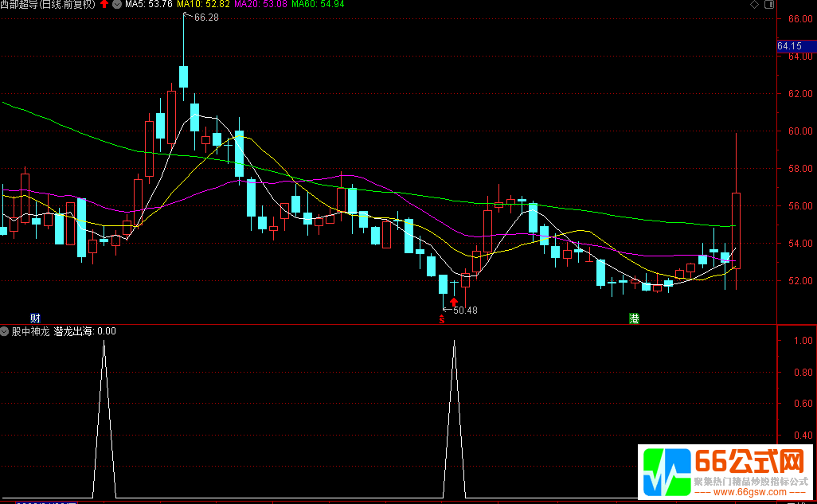Click the 股中神龙 indicator name
Screen dimensions: 817x504
coord(31,331)
